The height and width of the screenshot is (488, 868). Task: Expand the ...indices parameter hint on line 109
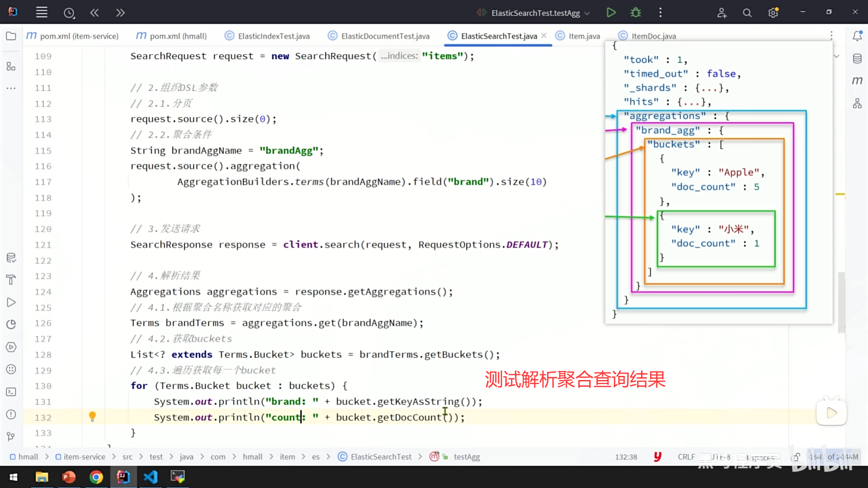[400, 56]
